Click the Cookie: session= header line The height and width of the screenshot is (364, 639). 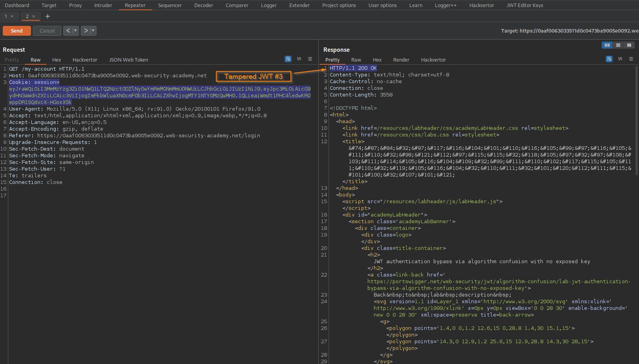pyautogui.click(x=34, y=82)
